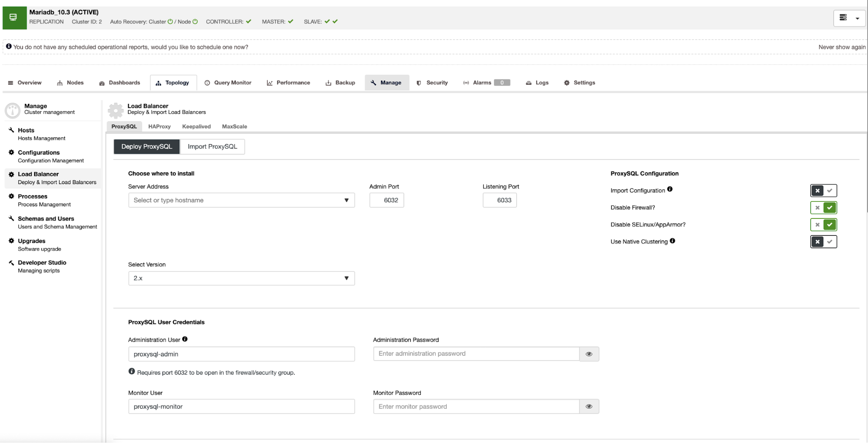
Task: Open the Query Monitor tab
Action: coord(228,83)
